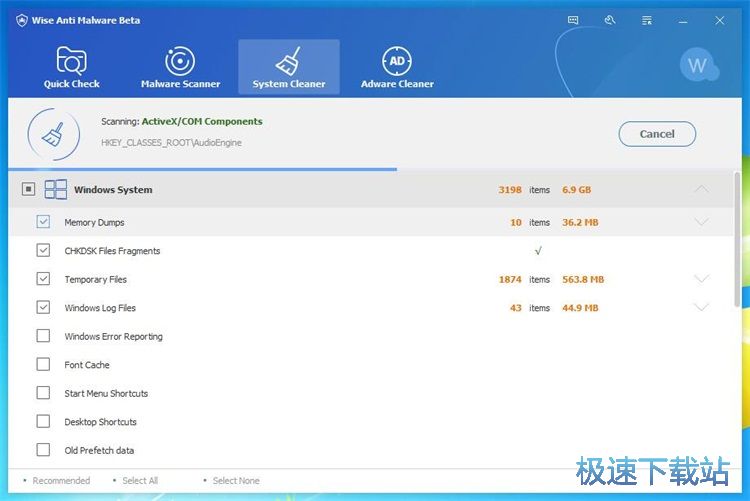Click the scan history magnifier icon
The height and width of the screenshot is (501, 750).
pos(610,20)
